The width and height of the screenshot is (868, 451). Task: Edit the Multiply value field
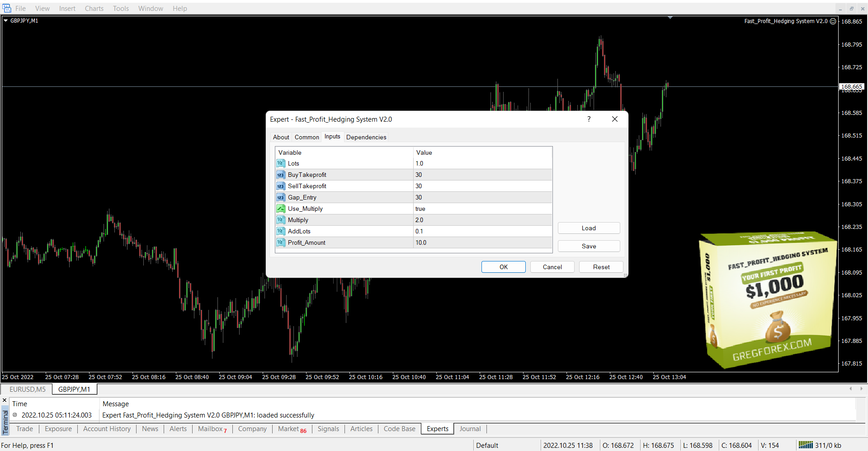point(482,220)
